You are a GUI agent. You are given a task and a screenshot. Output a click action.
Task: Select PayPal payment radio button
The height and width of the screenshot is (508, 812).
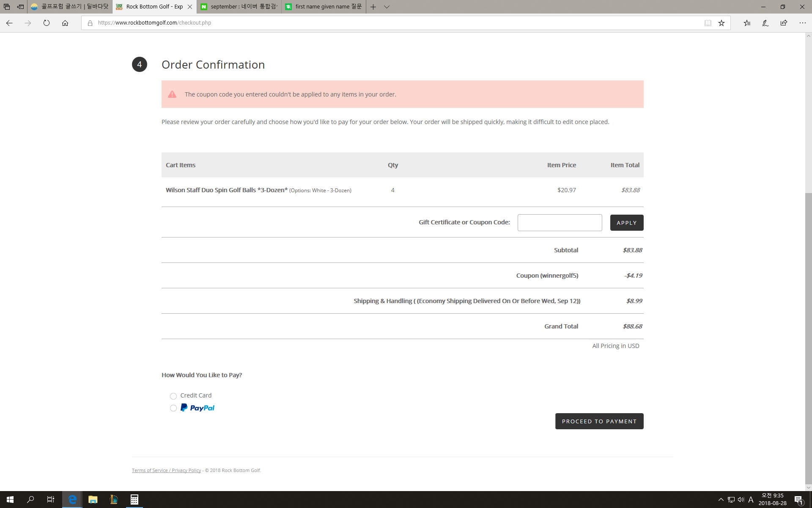(x=173, y=408)
